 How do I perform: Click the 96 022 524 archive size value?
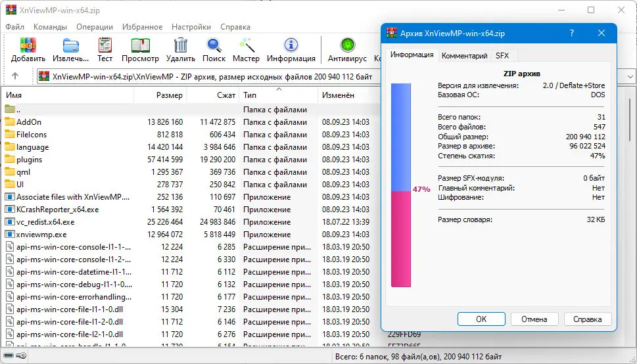pos(587,146)
